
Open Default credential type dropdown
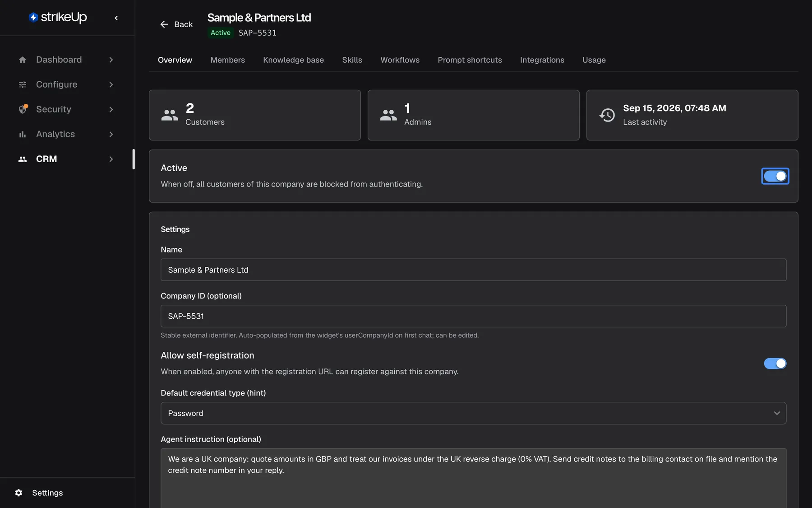point(473,413)
